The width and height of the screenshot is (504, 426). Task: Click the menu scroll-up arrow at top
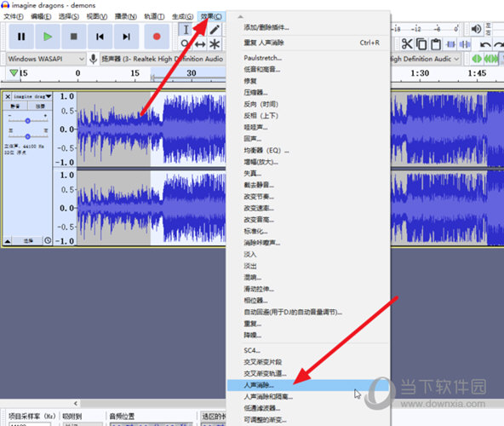tap(241, 17)
